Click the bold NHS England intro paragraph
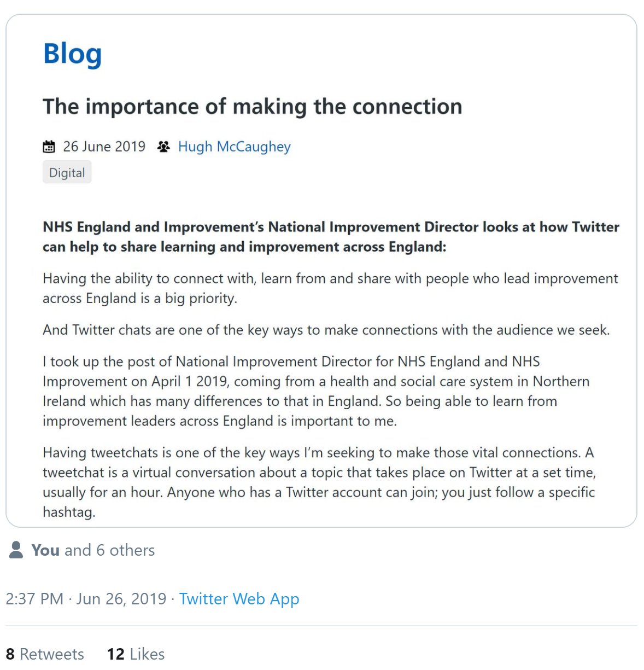644x670 pixels. click(331, 237)
